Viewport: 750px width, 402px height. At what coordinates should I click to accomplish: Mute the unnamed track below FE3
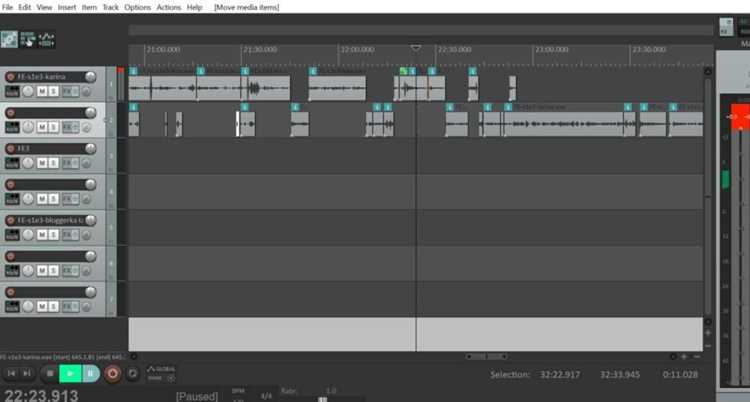tap(42, 199)
